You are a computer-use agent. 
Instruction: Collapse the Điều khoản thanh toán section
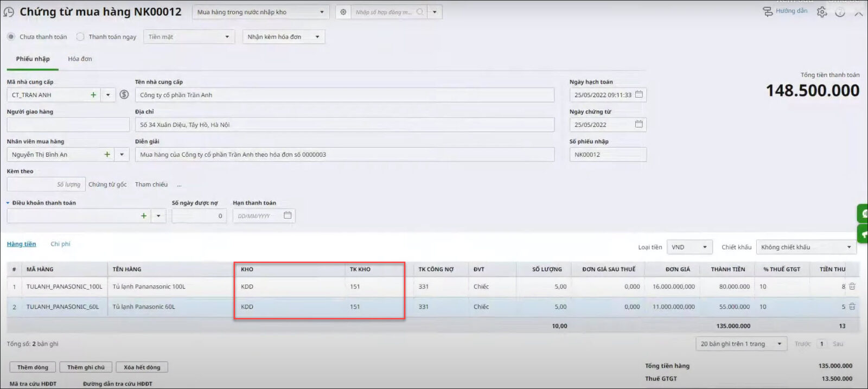pyautogui.click(x=8, y=203)
